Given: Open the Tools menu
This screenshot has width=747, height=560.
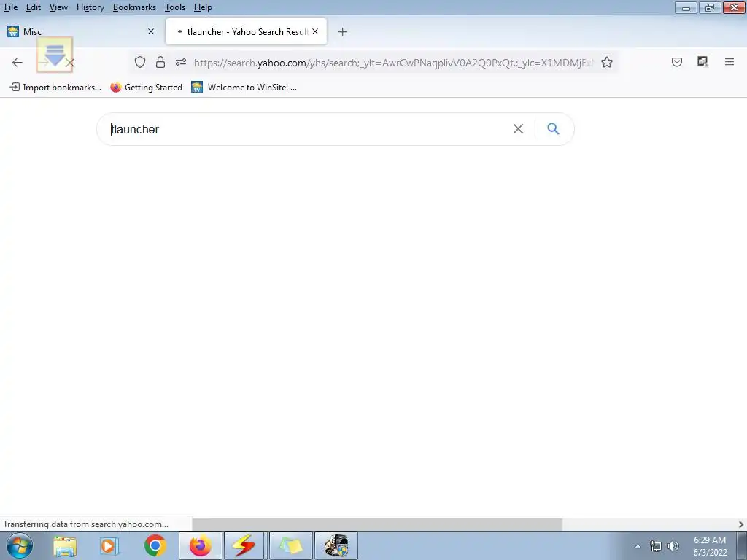Looking at the screenshot, I should [175, 7].
